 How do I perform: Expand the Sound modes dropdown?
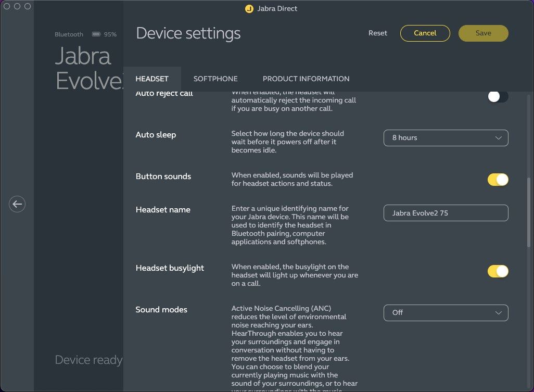point(446,313)
